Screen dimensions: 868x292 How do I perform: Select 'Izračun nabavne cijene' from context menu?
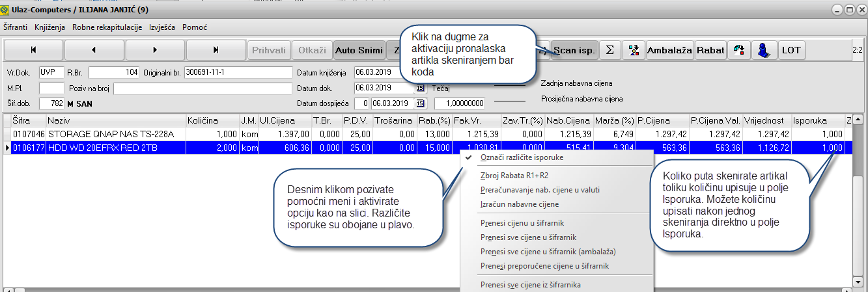tap(519, 204)
